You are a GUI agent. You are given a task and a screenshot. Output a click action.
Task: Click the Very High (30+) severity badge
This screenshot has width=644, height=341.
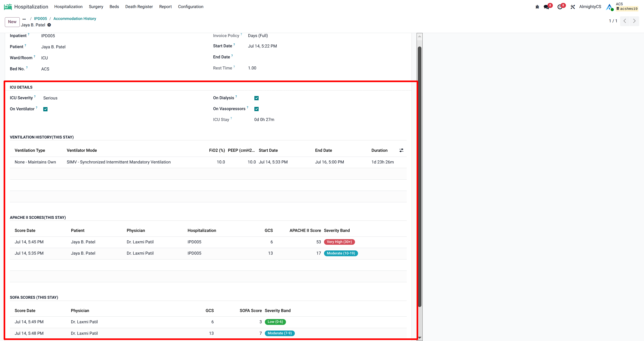(339, 242)
